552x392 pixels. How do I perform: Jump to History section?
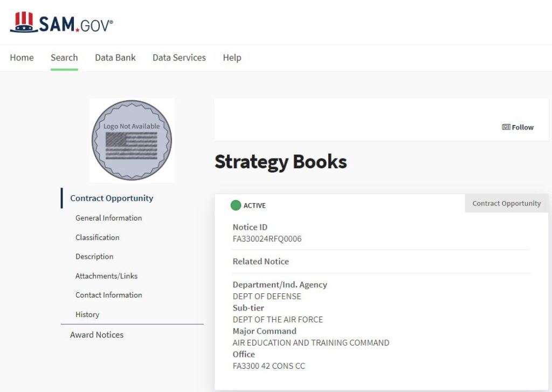[x=87, y=314]
